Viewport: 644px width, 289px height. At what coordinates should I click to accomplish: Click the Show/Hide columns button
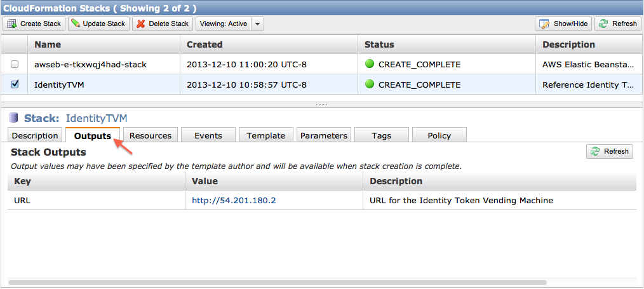tap(563, 24)
